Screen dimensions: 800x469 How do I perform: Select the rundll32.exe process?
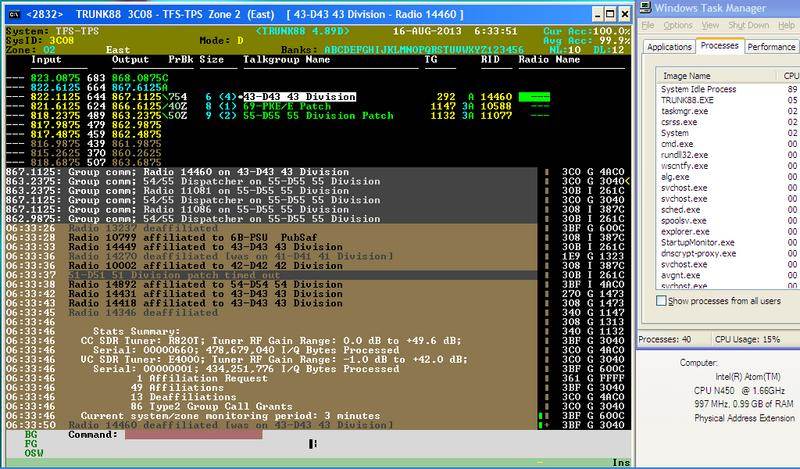728,155
